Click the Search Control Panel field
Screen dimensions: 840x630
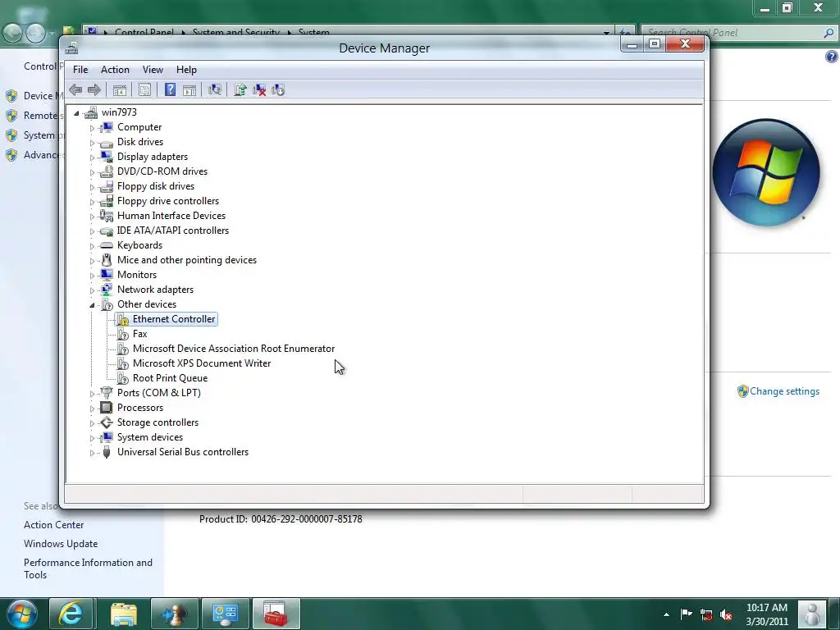[x=738, y=33]
